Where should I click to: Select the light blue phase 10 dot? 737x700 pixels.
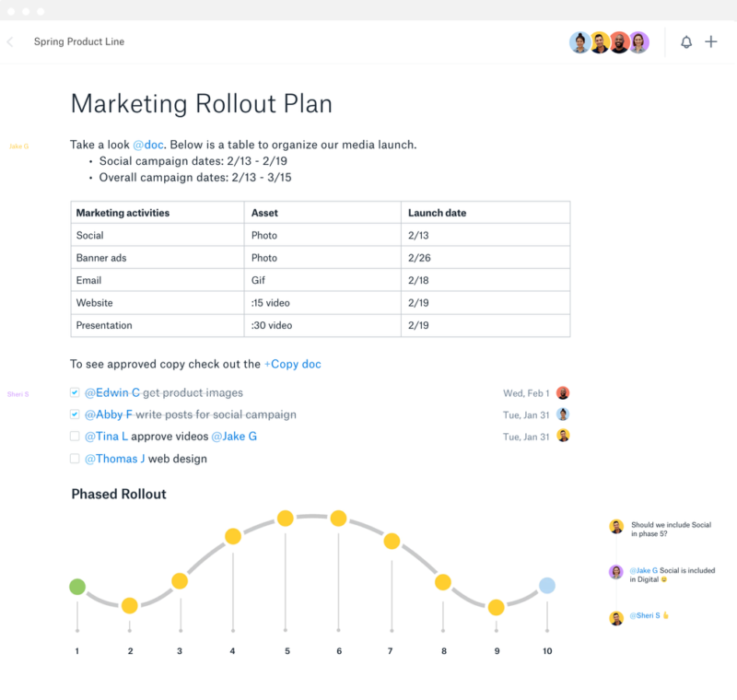[547, 586]
